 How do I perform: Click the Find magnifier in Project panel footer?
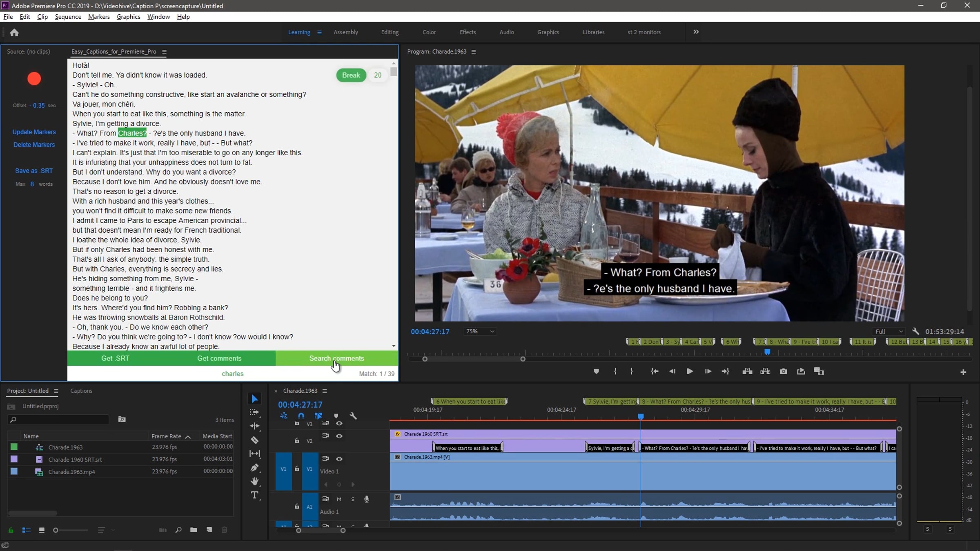[x=178, y=530]
